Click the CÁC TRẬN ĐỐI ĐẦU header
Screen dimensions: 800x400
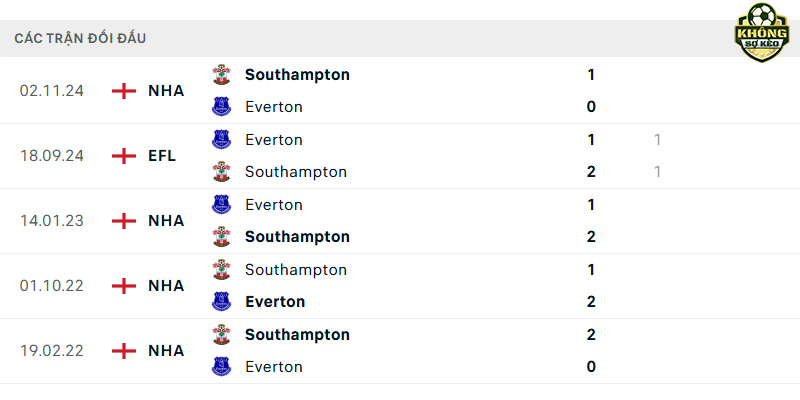[x=80, y=38]
